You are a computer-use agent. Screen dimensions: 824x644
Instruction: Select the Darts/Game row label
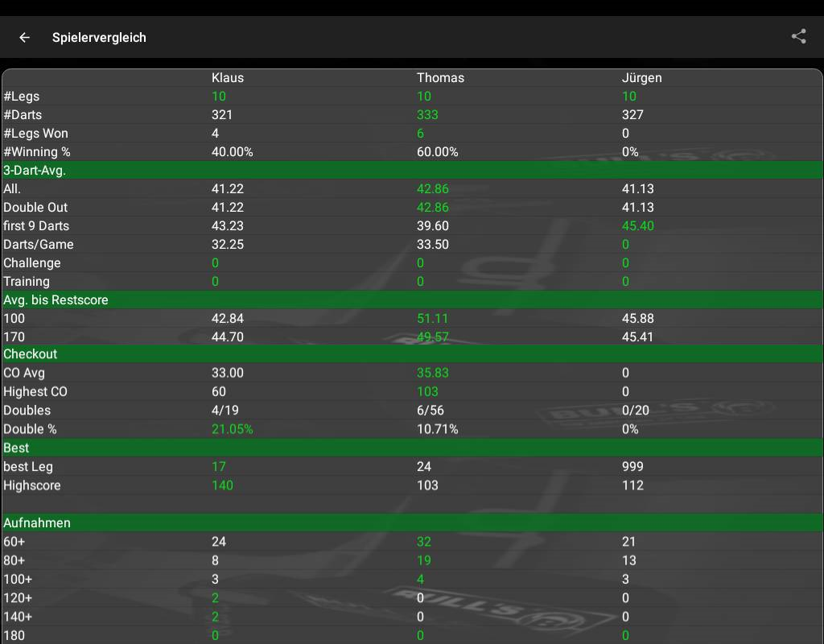39,245
